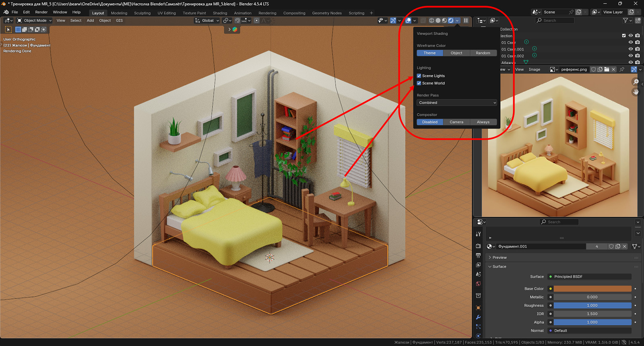Open the Render properties tab icon
644x346 pixels.
478,246
